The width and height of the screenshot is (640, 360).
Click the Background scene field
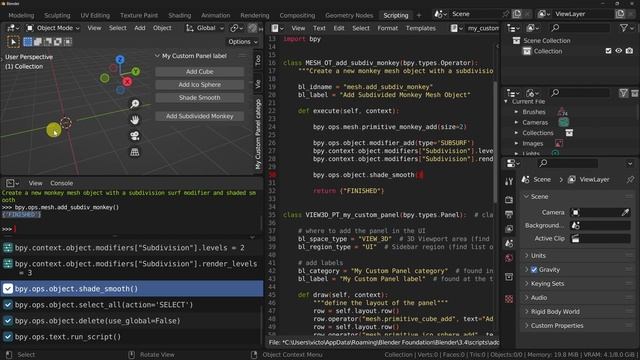[600, 225]
